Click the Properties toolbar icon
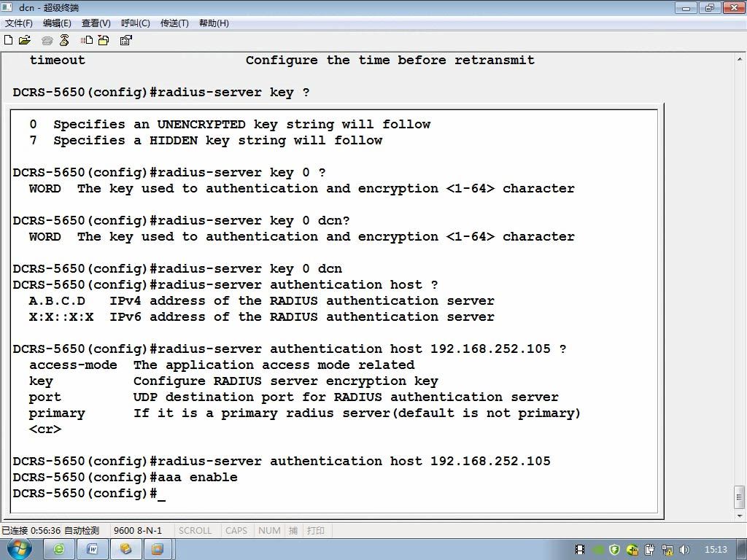 coord(125,40)
